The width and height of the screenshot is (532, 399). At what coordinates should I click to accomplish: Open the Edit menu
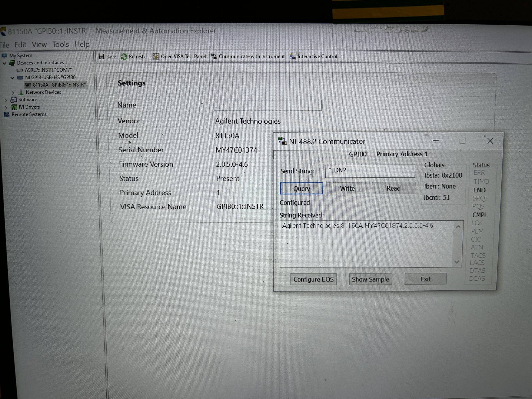pyautogui.click(x=20, y=45)
